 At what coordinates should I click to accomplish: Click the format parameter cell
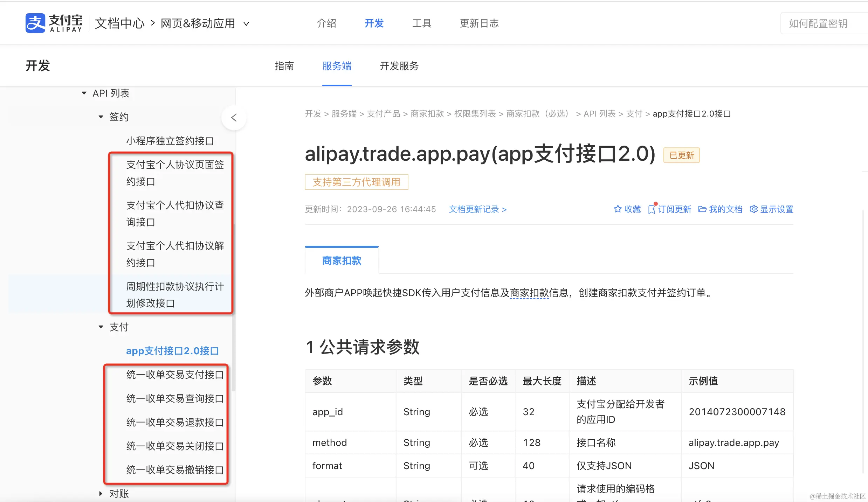[x=351, y=466]
